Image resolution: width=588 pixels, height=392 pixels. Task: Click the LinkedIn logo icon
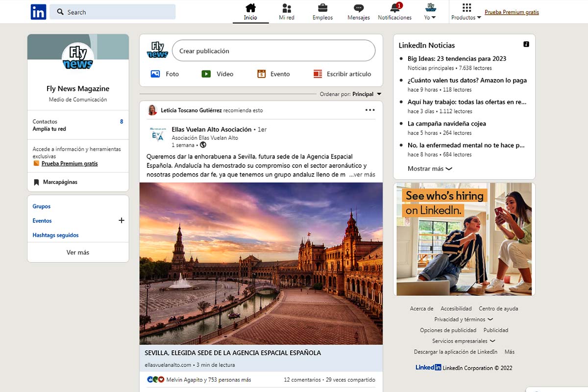coord(38,12)
